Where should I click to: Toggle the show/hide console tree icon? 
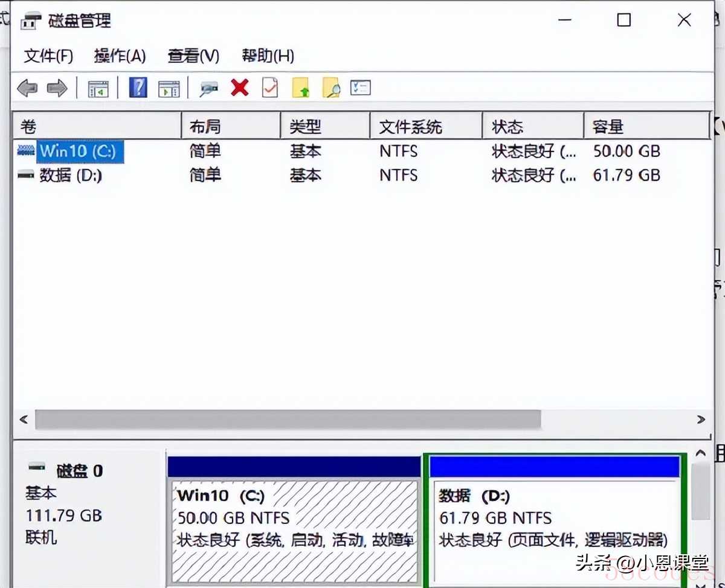pos(98,89)
